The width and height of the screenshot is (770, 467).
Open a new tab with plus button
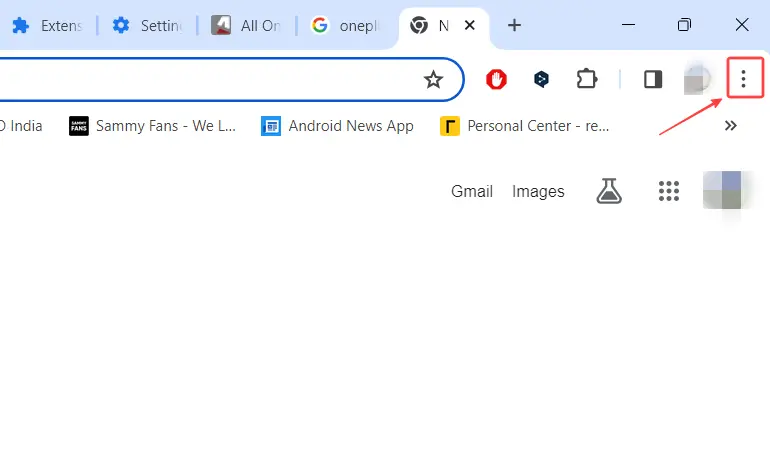pyautogui.click(x=515, y=25)
